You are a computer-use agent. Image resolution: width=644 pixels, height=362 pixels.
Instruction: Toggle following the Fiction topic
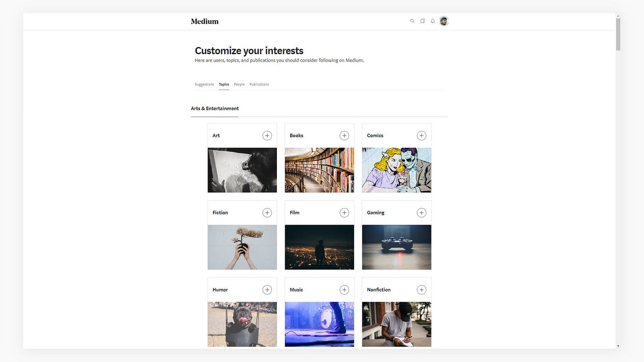[x=267, y=212]
